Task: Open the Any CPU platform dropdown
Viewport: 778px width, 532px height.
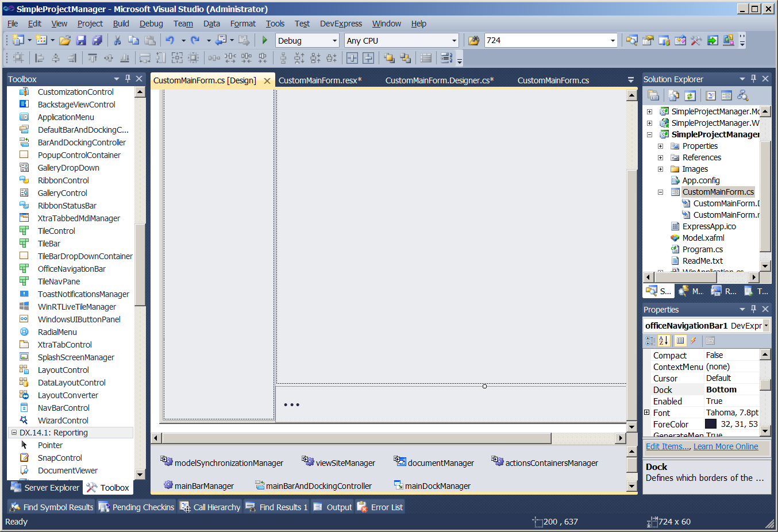Action: pyautogui.click(x=454, y=41)
